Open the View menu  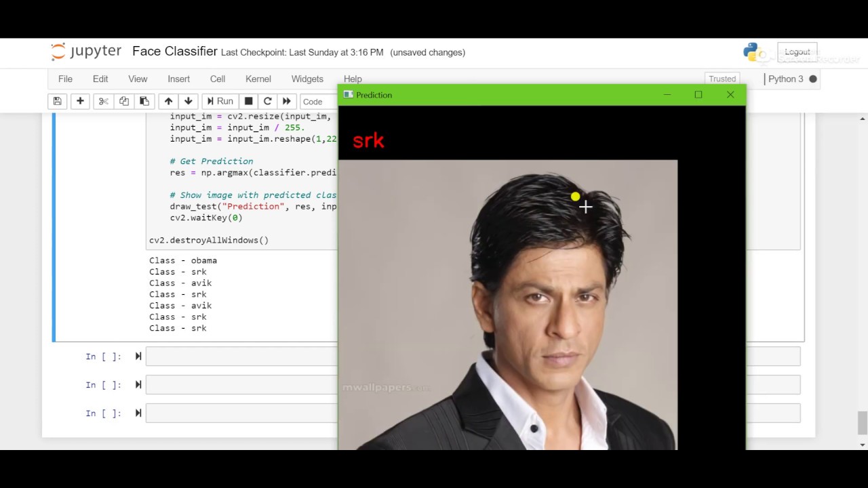coord(138,79)
